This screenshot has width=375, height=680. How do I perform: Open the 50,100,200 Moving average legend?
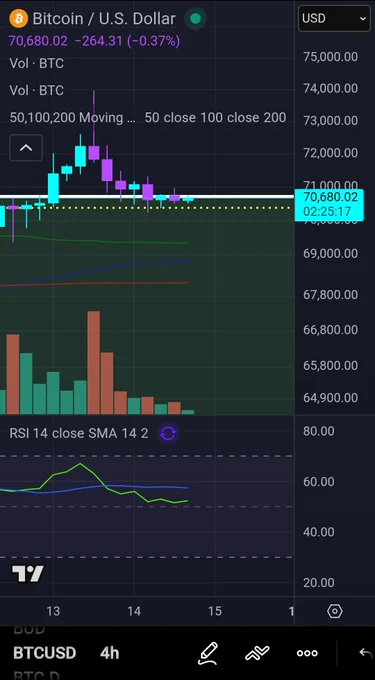click(148, 118)
